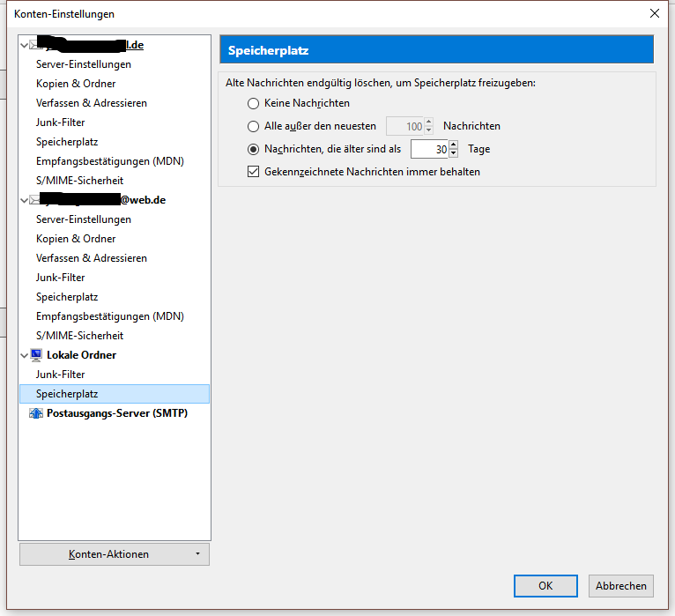Select the "Keine Nachrichten" radio option
675x616 pixels.
[x=254, y=103]
